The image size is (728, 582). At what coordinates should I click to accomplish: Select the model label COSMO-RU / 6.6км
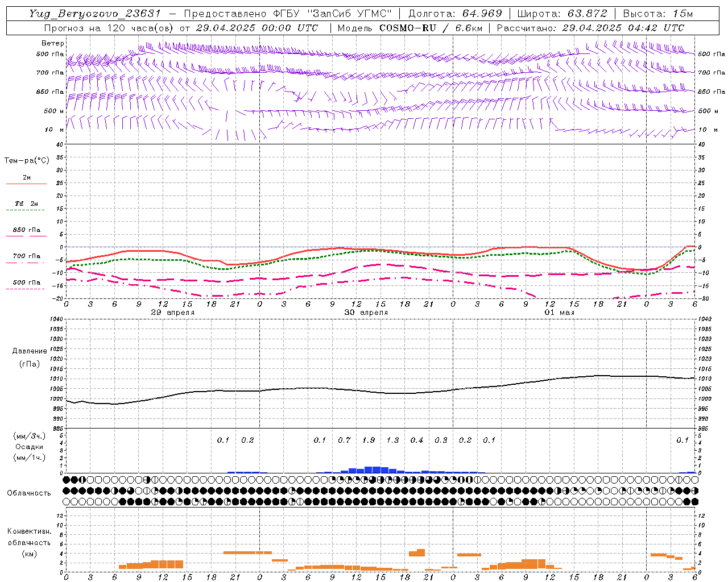pyautogui.click(x=430, y=28)
